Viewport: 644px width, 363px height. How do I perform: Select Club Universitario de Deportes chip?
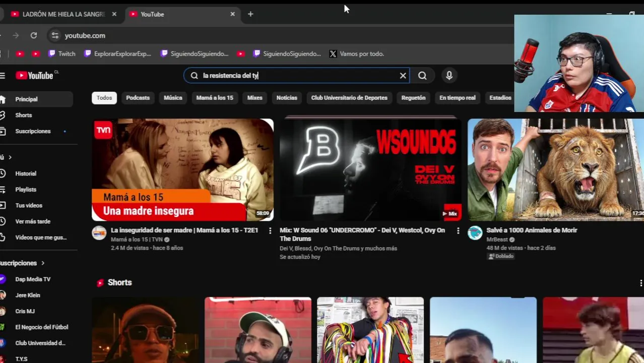pos(349,98)
